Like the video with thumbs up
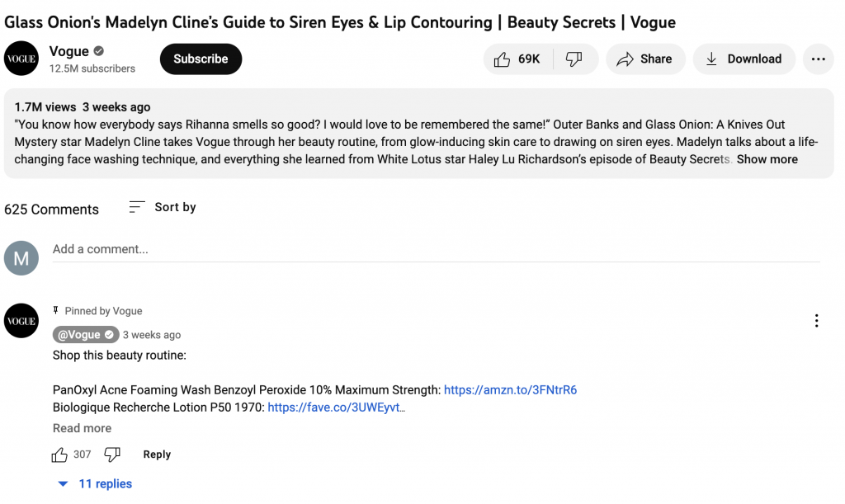 [518, 59]
